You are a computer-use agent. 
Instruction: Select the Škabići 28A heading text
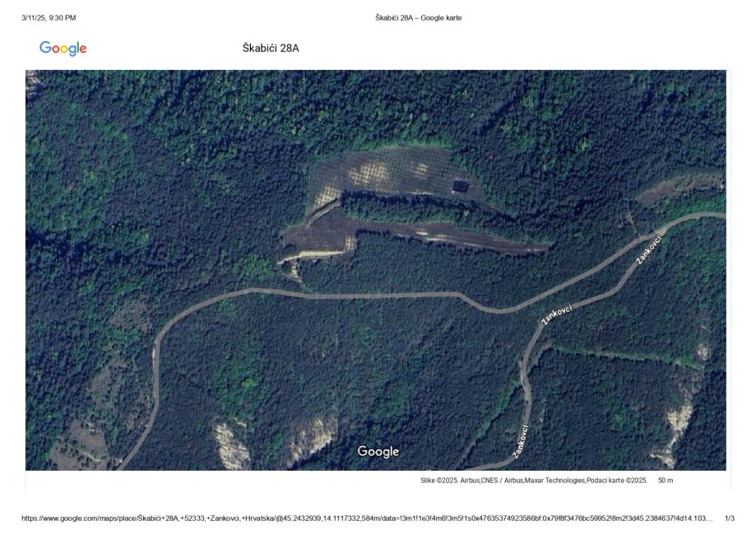click(x=271, y=49)
